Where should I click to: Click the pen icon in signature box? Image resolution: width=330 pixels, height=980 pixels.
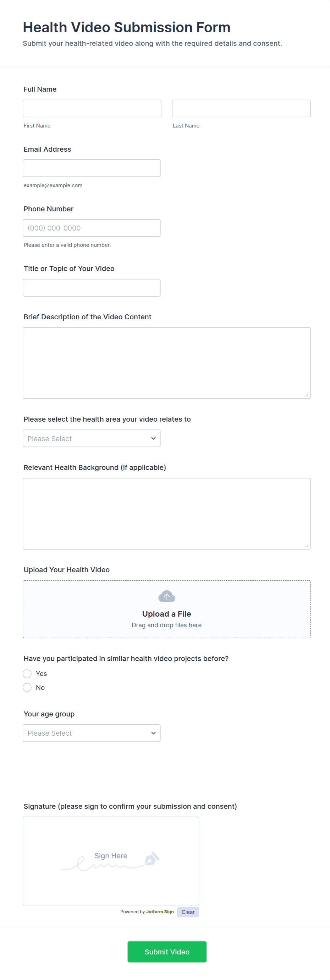pyautogui.click(x=152, y=859)
